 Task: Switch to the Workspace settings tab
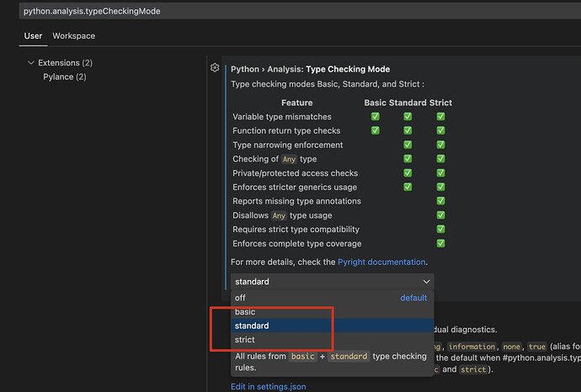pyautogui.click(x=73, y=36)
